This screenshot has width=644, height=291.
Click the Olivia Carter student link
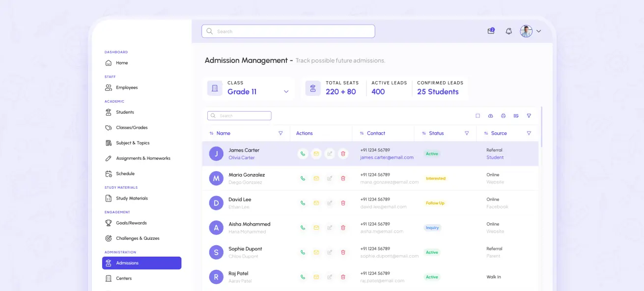[242, 158]
